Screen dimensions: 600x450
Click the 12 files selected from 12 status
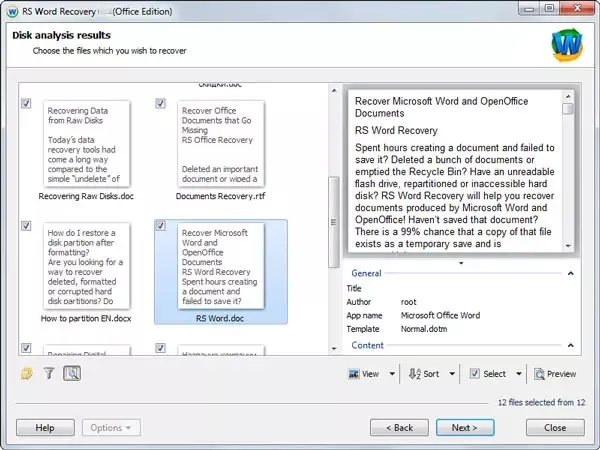point(541,403)
